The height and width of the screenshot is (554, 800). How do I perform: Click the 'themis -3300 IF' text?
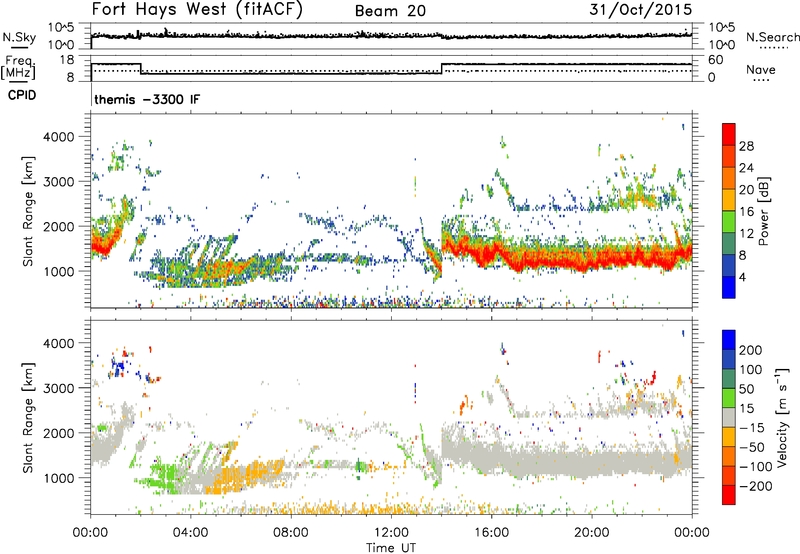(x=147, y=99)
